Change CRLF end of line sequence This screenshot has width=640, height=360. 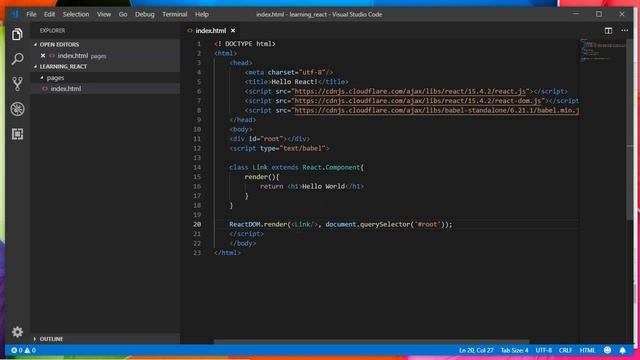[565, 350]
